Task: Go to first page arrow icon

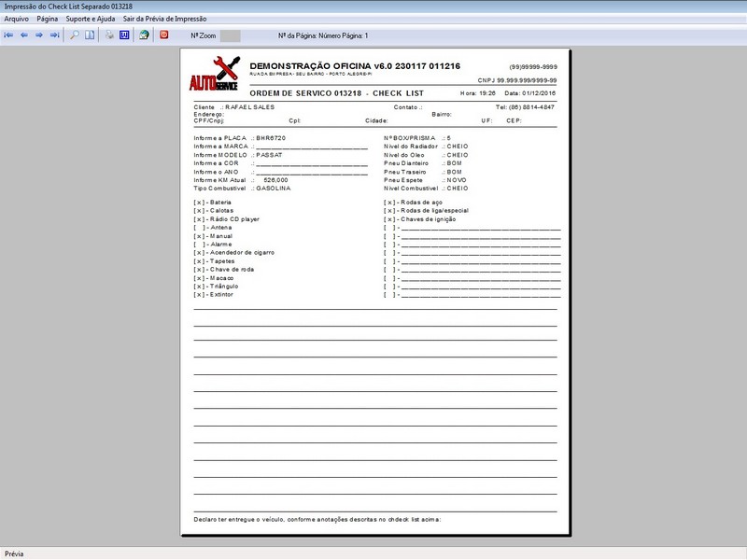Action: pos(8,35)
